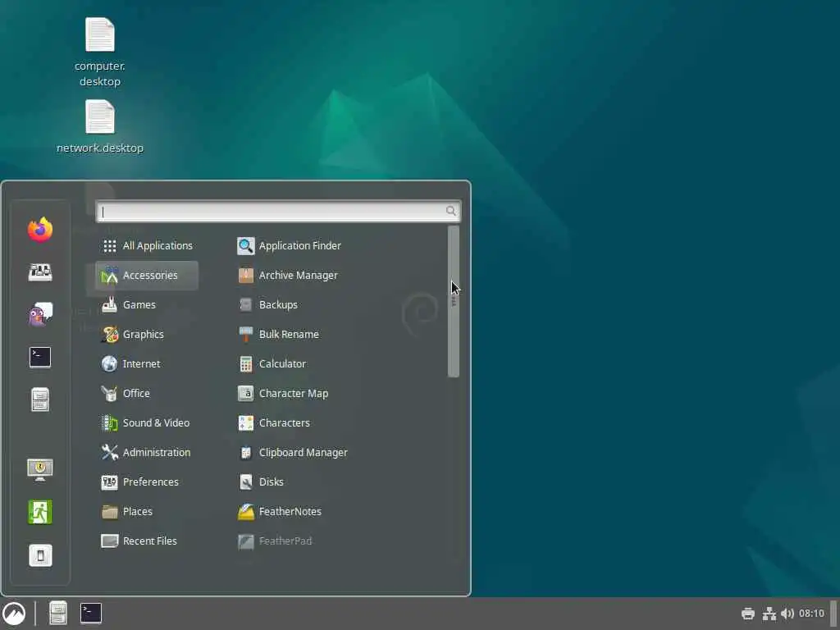Open the Places category
The image size is (840, 630).
[147, 511]
